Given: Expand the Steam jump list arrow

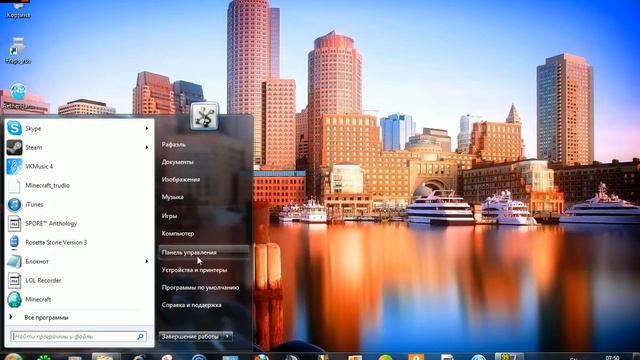Looking at the screenshot, I should 147,147.
